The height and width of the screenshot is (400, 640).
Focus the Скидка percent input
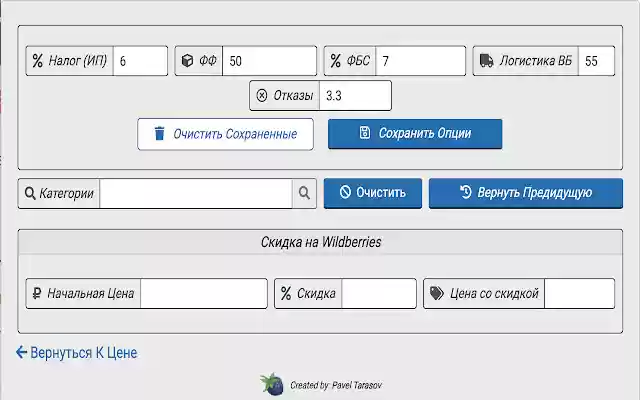[379, 293]
